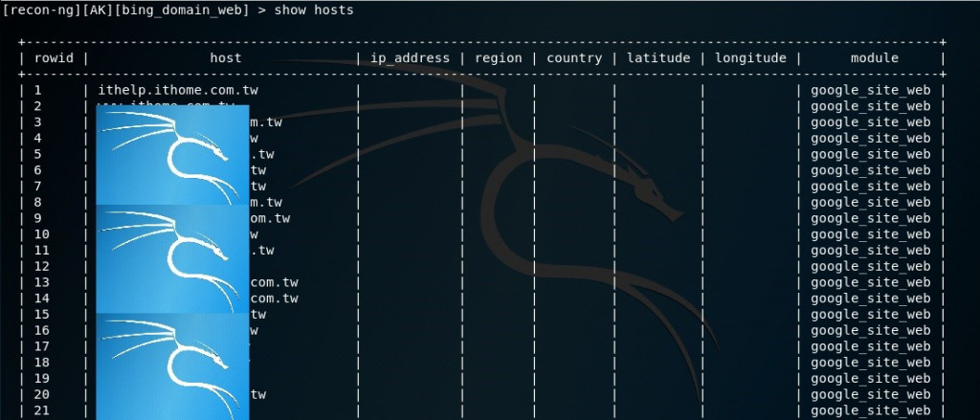Select the 'rowid' column header
Image resolution: width=980 pixels, height=420 pixels.
pyautogui.click(x=54, y=58)
